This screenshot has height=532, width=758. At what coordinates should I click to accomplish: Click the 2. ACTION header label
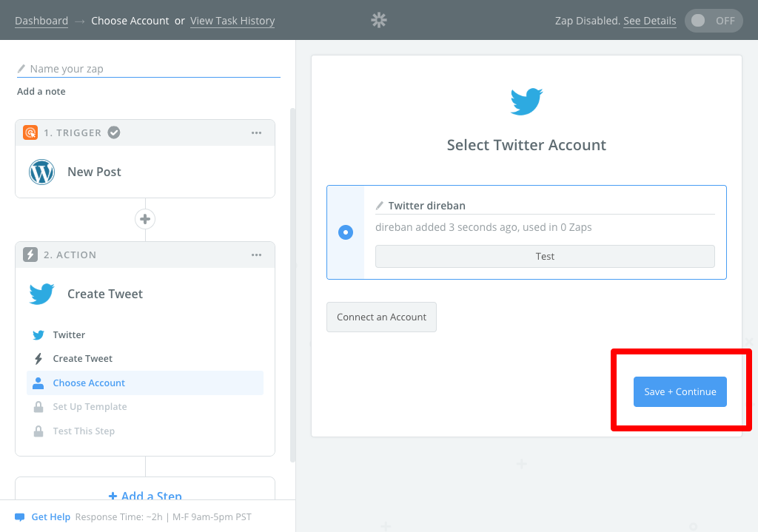(x=70, y=255)
